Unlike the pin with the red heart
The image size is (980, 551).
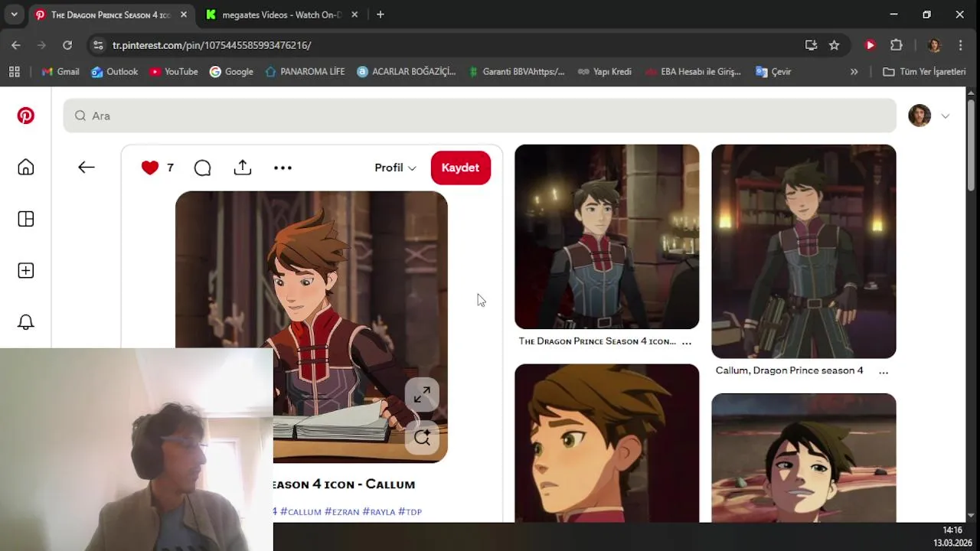(x=150, y=168)
